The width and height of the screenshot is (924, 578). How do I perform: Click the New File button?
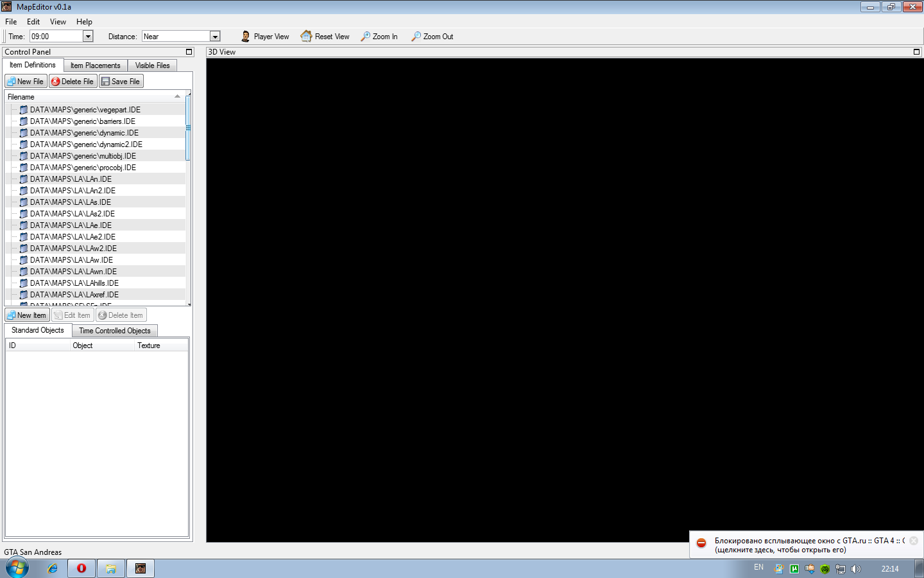click(x=26, y=82)
